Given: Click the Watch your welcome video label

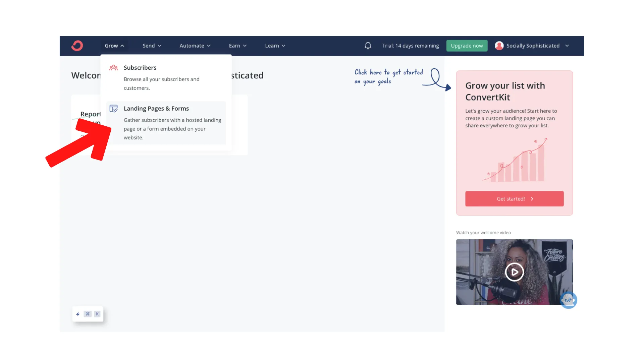Looking at the screenshot, I should tap(483, 233).
